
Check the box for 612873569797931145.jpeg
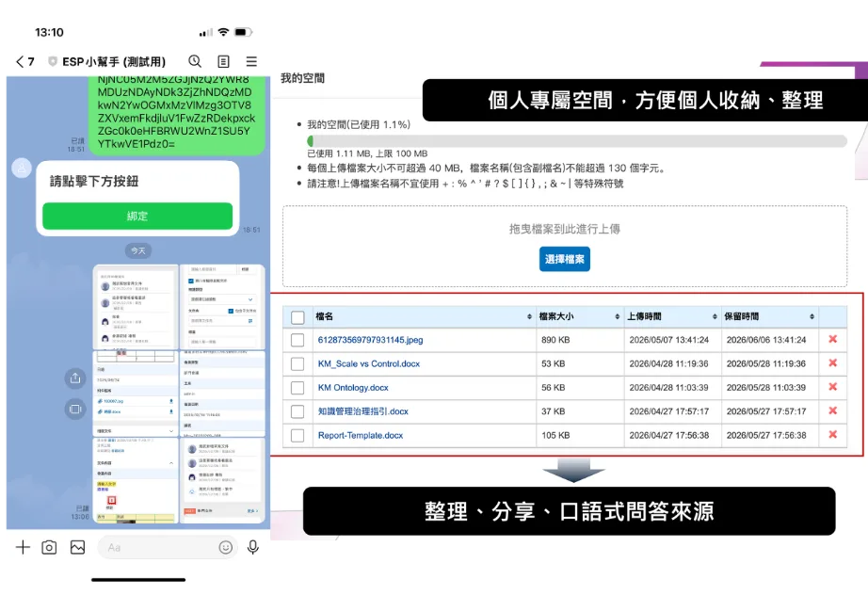[297, 340]
